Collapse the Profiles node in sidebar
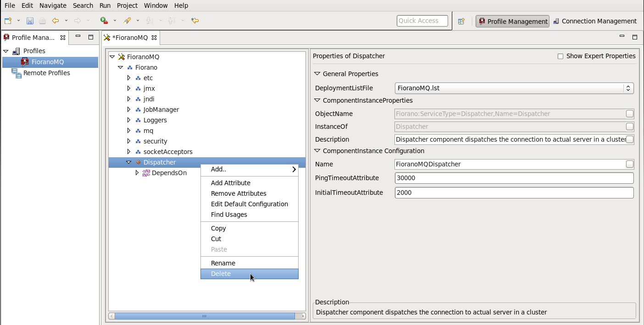The height and width of the screenshot is (325, 644). 6,51
